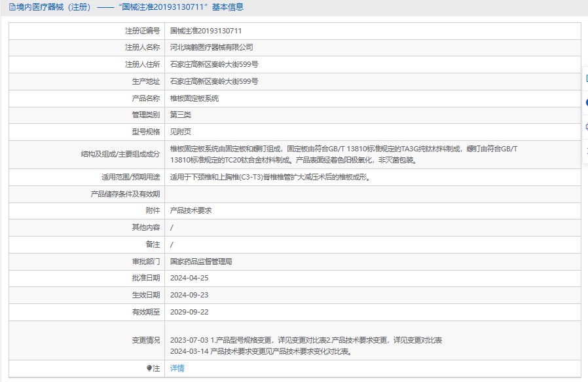Click 产品技术要求 in 附件 row
The image size is (588, 382).
pyautogui.click(x=191, y=210)
